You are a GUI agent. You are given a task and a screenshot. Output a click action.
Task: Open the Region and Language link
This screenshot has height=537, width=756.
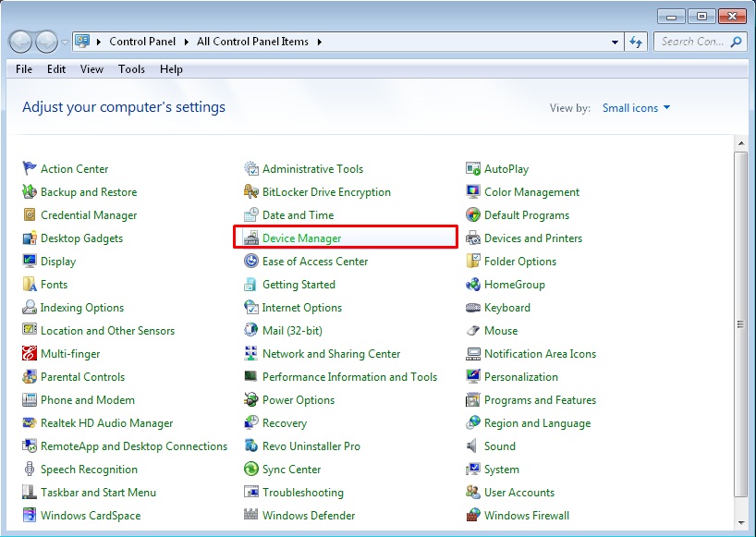pyautogui.click(x=537, y=423)
